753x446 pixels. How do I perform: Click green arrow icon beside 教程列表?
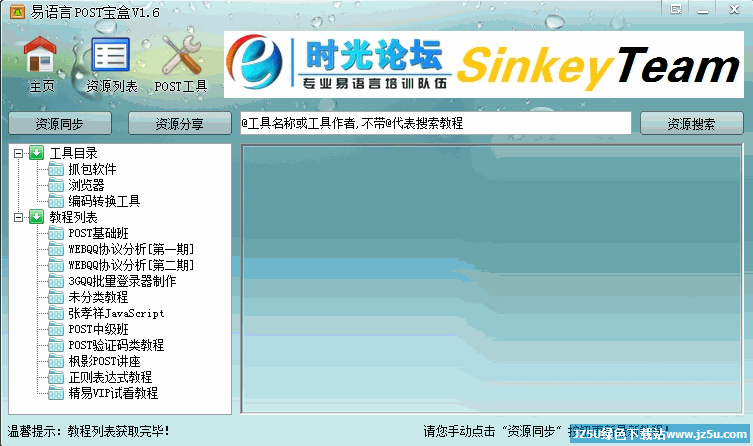click(36, 217)
